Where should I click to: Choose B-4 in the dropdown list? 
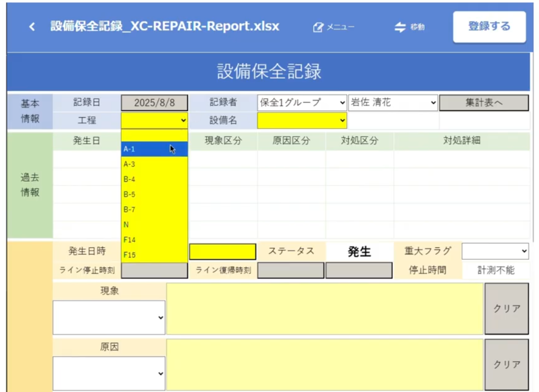154,179
